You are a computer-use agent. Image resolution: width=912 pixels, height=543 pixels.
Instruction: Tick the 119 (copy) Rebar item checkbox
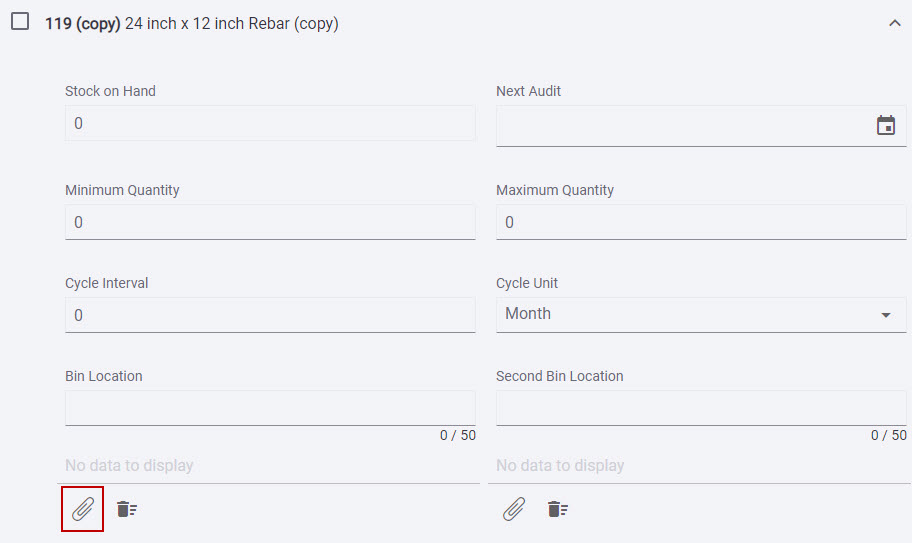click(20, 22)
